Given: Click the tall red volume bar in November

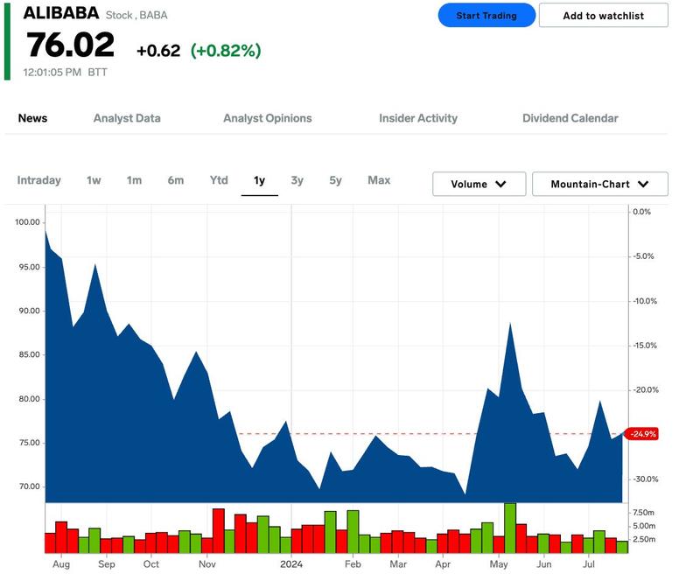Looking at the screenshot, I should point(218,531).
